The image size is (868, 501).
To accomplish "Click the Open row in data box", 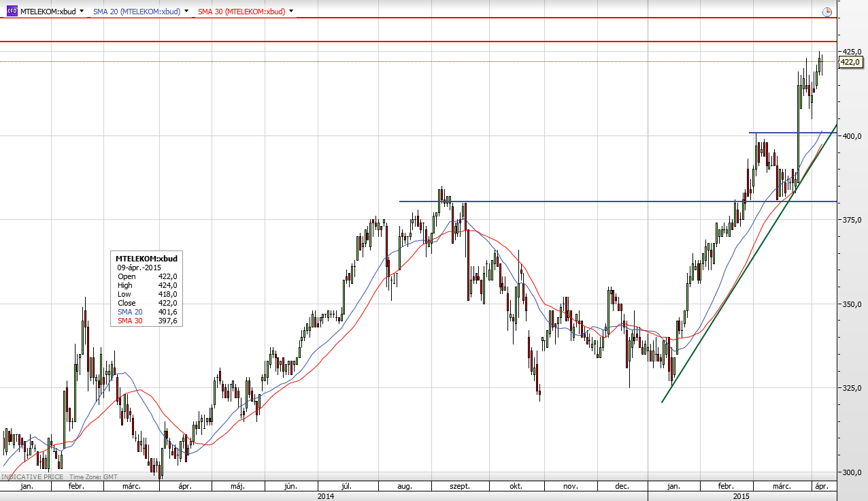I will [x=148, y=276].
